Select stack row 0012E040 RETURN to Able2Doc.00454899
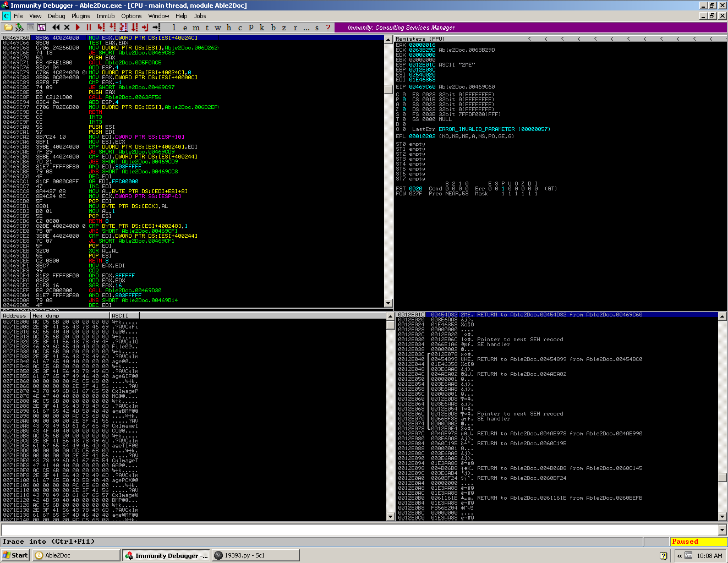 pyautogui.click(x=557, y=359)
